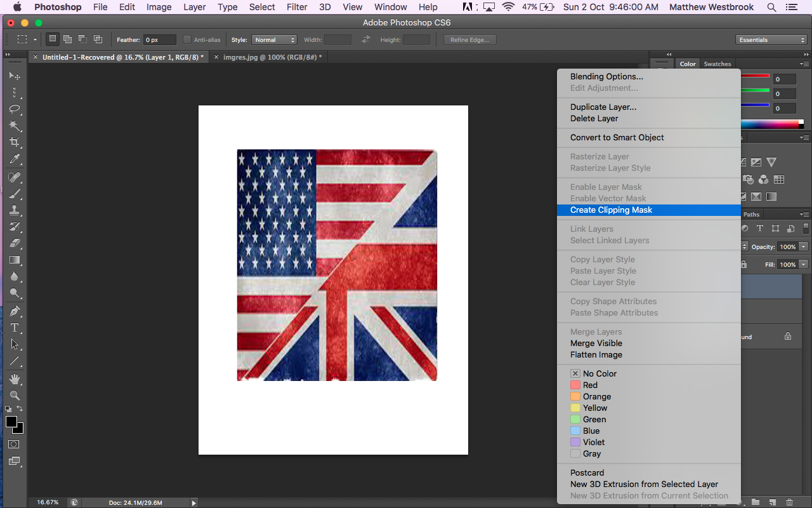Image resolution: width=812 pixels, height=508 pixels.
Task: Choose Add to selection mode
Action: pos(68,39)
